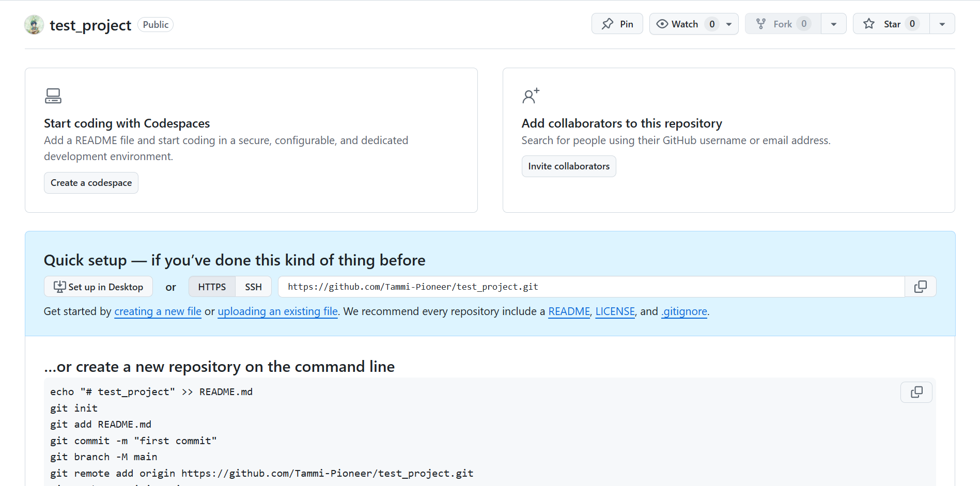Click the Watch count badge
This screenshot has width=980, height=486.
712,24
